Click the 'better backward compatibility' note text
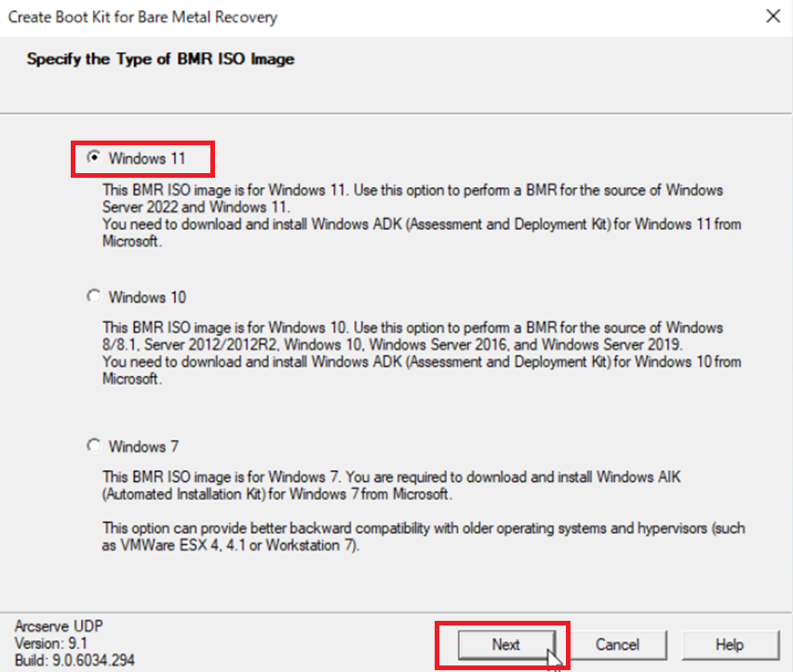 click(x=423, y=536)
